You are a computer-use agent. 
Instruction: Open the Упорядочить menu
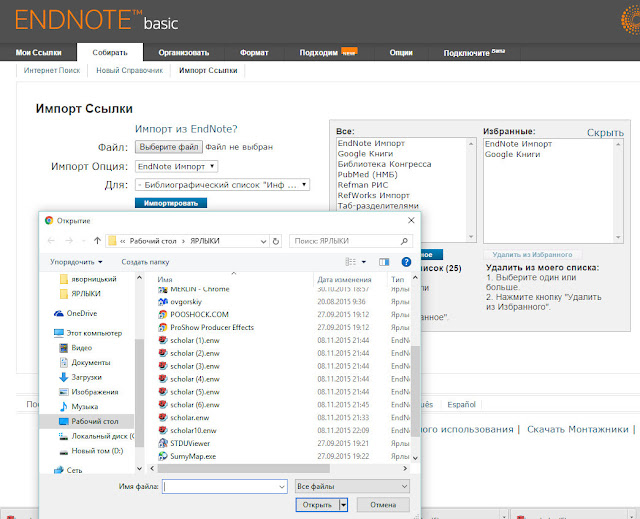click(x=76, y=262)
